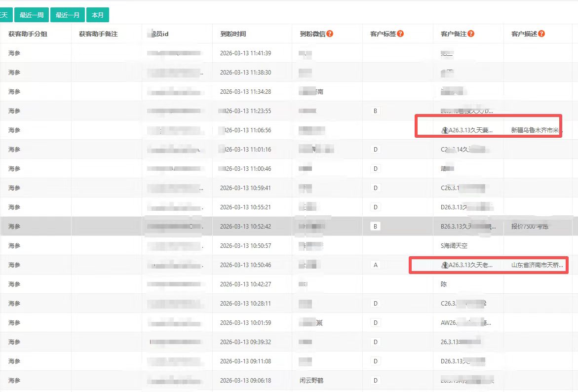Click the 获客助手分组 column header
The image size is (578, 392).
pyautogui.click(x=28, y=34)
